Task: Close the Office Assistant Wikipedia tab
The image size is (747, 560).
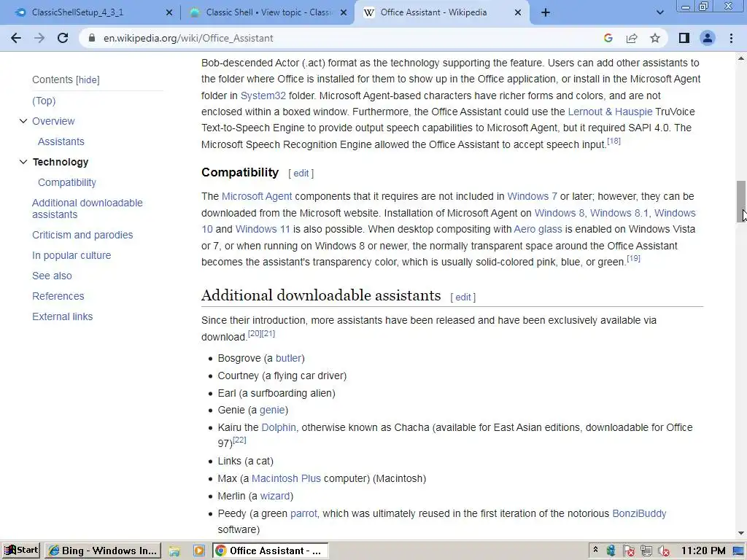Action: click(x=518, y=13)
